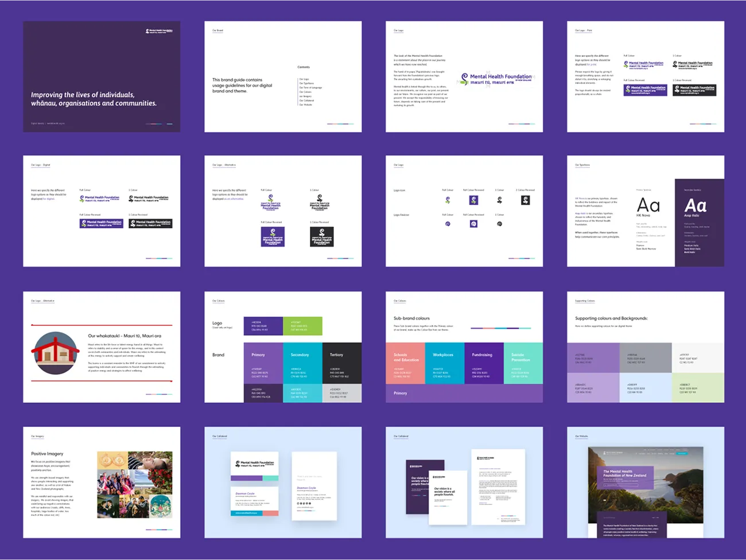Select the stacked logo on the black square
Screen dimensions: 746x560
click(x=322, y=237)
